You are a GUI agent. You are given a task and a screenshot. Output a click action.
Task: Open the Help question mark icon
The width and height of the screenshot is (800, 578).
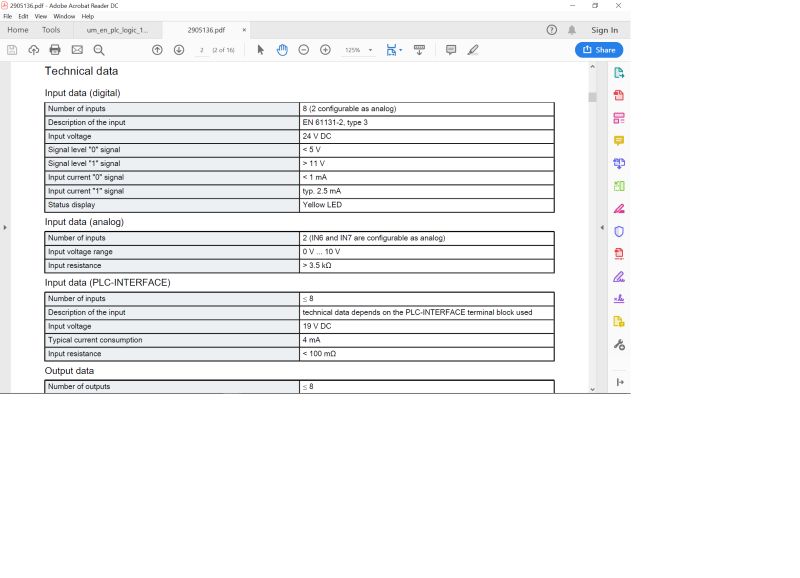click(x=552, y=30)
